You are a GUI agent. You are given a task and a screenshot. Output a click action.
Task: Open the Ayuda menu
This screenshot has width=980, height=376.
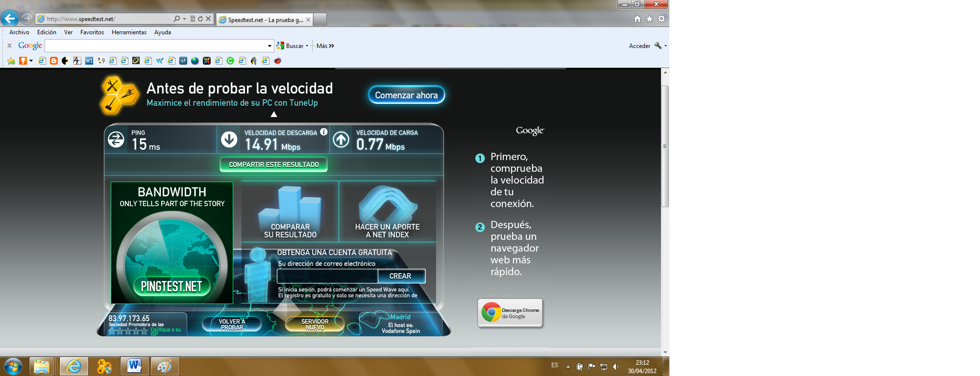[x=163, y=32]
